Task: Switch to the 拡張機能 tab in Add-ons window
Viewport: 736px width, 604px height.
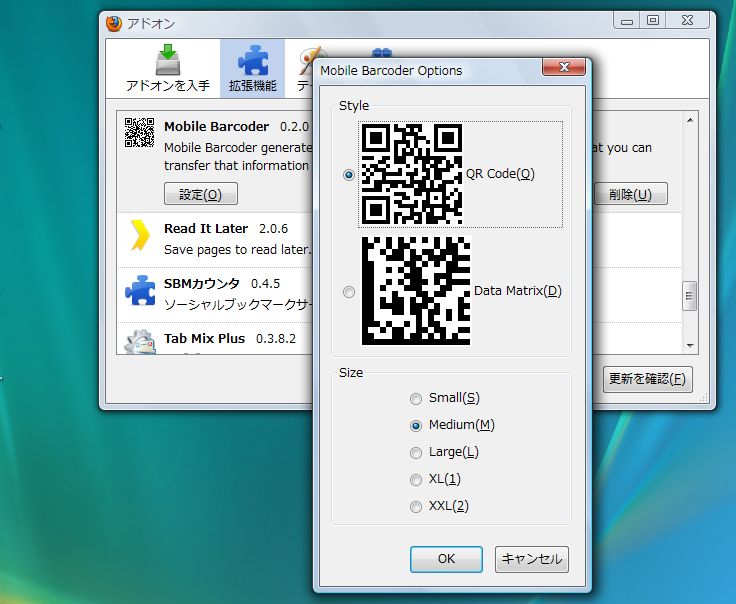Action: pyautogui.click(x=253, y=69)
